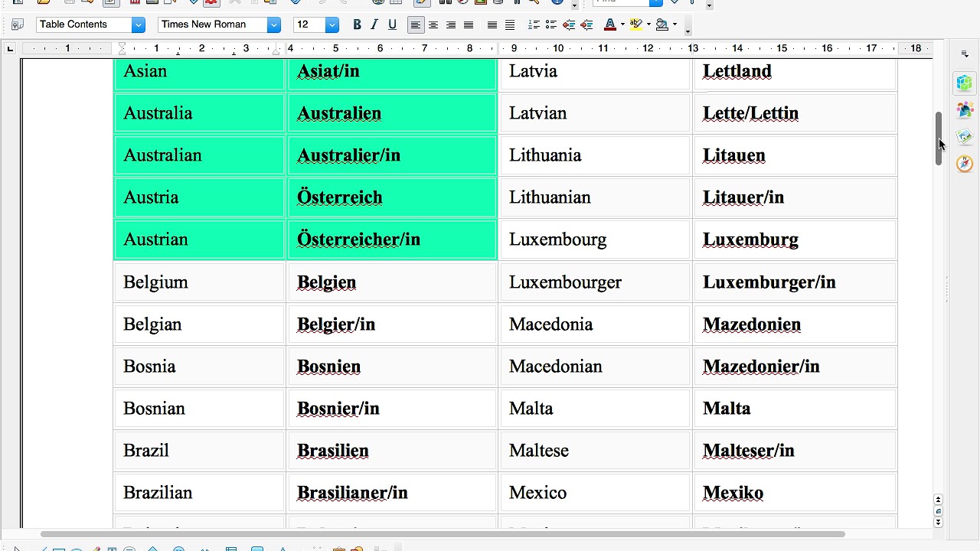
Task: Click the ruler tab stop type button
Action: tap(10, 49)
